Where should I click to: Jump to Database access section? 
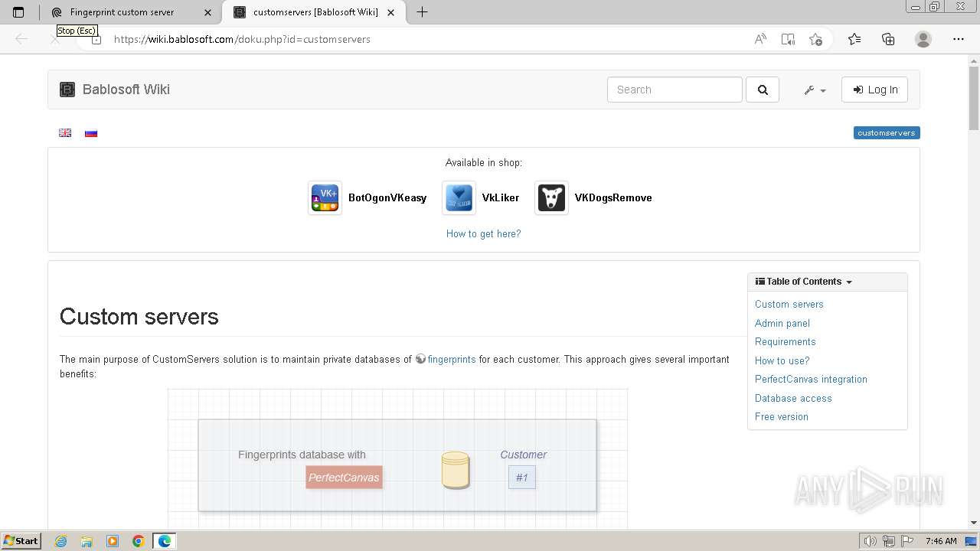coord(793,398)
